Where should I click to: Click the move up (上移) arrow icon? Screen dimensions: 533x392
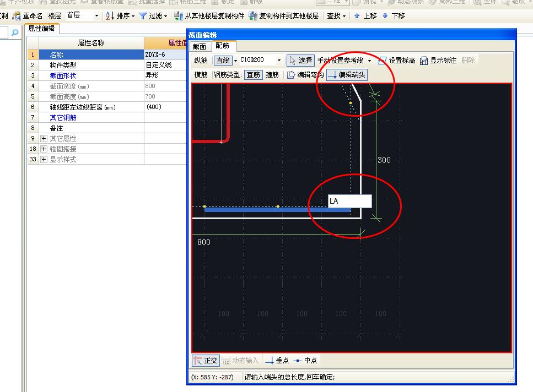pos(357,15)
